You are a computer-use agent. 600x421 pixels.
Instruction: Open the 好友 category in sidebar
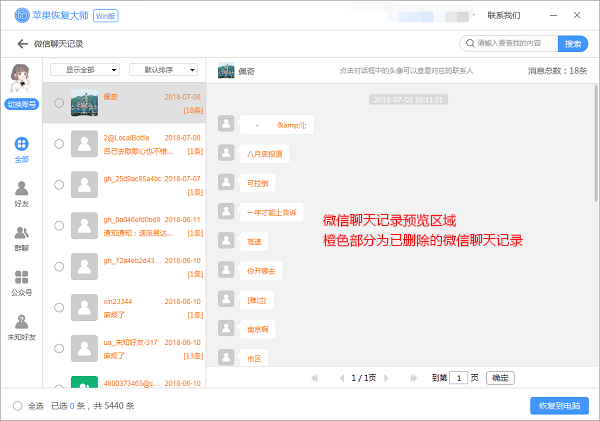click(x=21, y=194)
